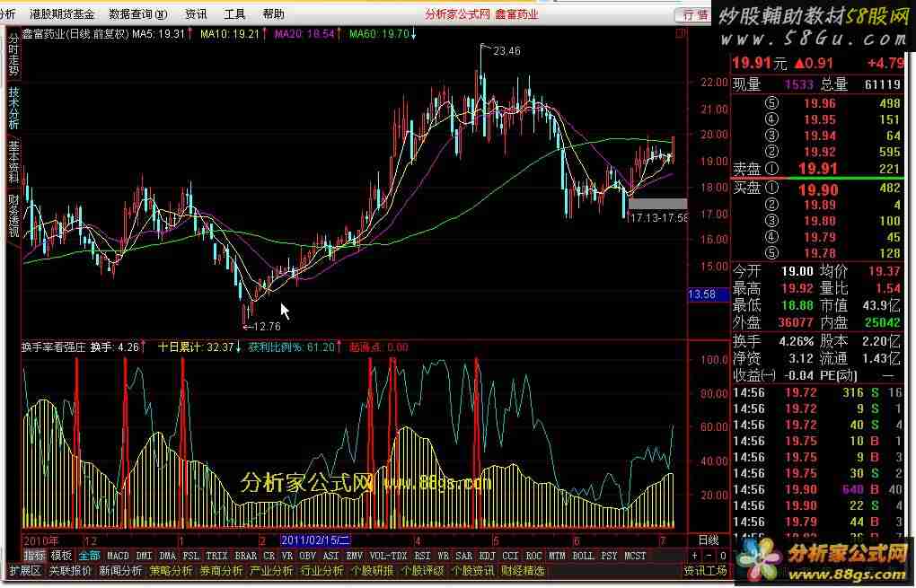Click the MA20 moving average label
916x588 pixels.
click(x=304, y=34)
